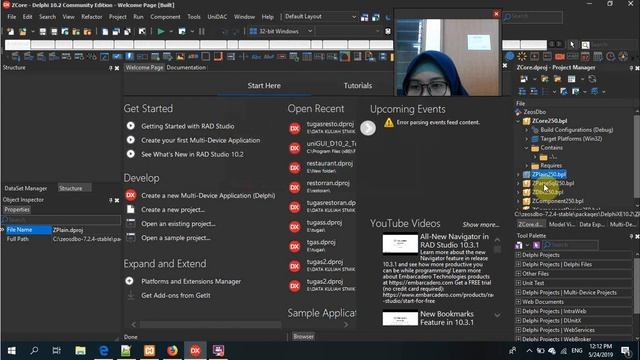Viewport: 640px width, 360px height.
Task: Toggle auto-hide pin on Tool Palette
Action: click(x=631, y=236)
